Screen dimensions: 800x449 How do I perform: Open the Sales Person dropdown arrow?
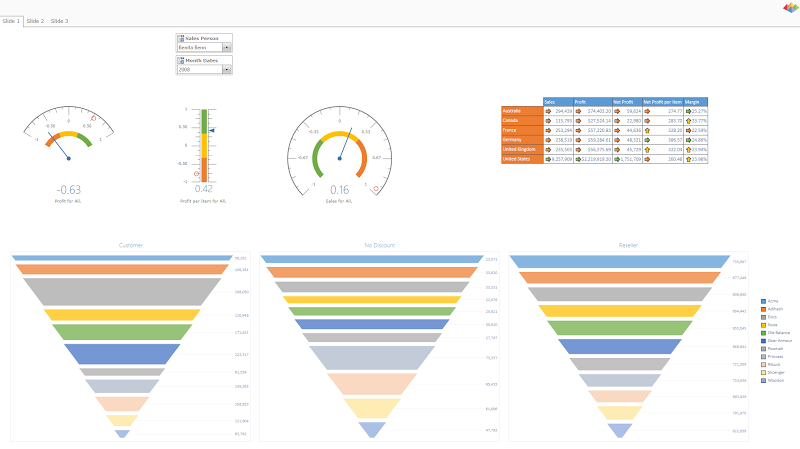pos(227,47)
